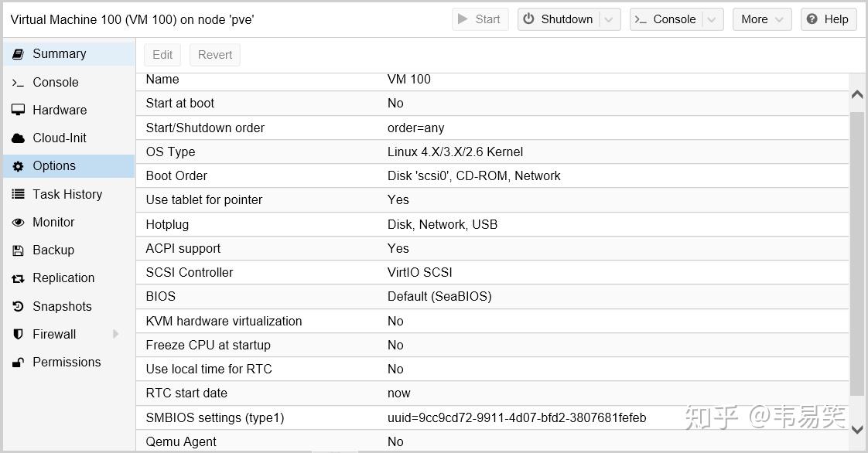Open the More actions dropdown
This screenshot has width=868, height=453.
[x=762, y=19]
